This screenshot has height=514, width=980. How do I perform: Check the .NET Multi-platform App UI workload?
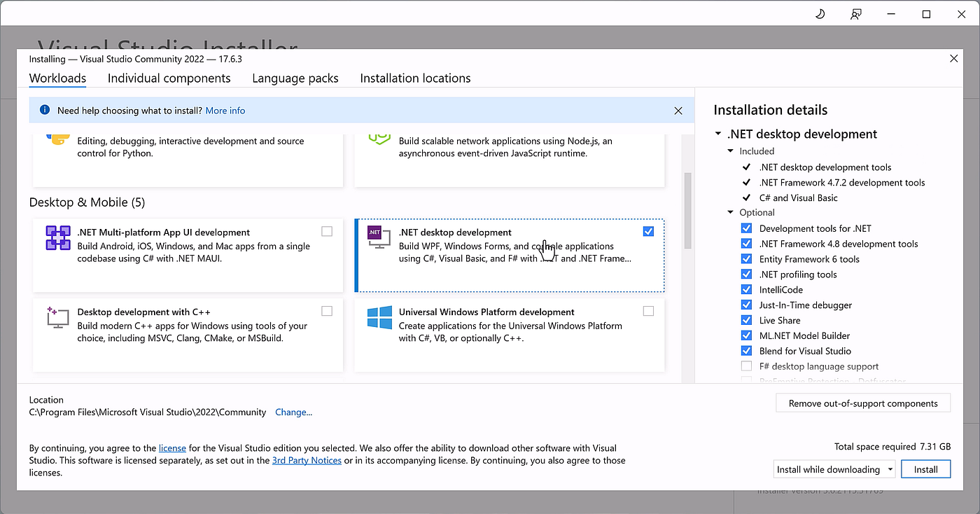point(327,231)
